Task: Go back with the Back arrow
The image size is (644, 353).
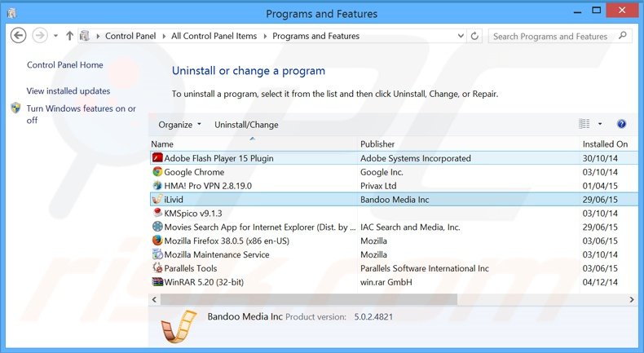Action: click(x=18, y=36)
